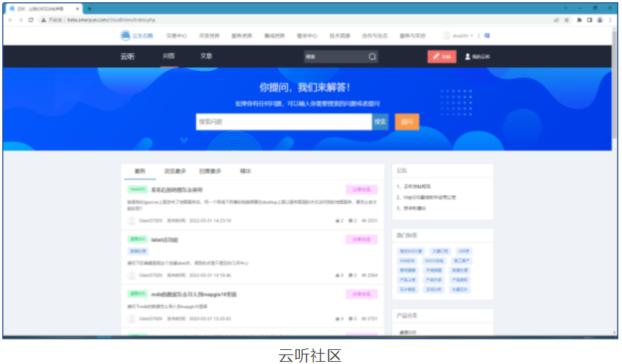Click the thumbs-up icon on the label点功能 post
This screenshot has width=622, height=364.
[x=338, y=275]
